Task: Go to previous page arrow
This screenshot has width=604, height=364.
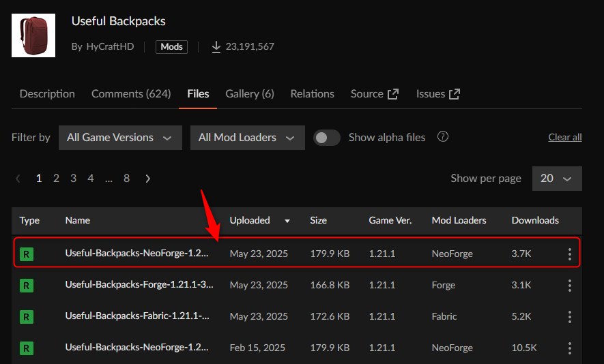Action: point(18,178)
